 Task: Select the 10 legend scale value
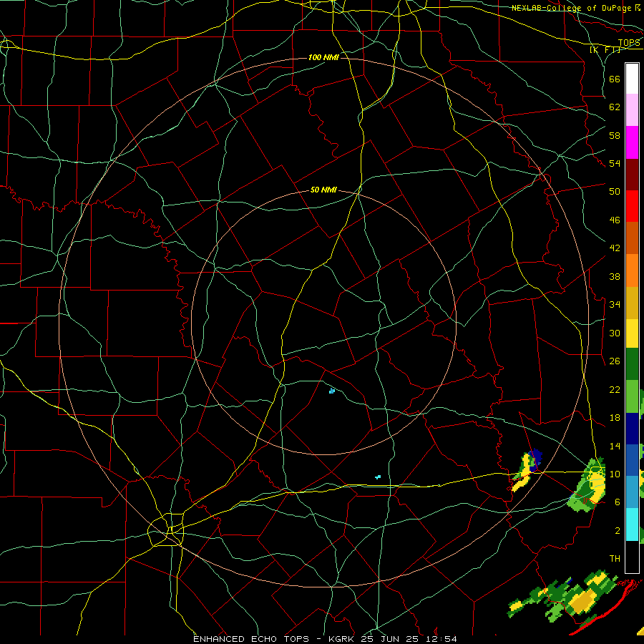615,474
